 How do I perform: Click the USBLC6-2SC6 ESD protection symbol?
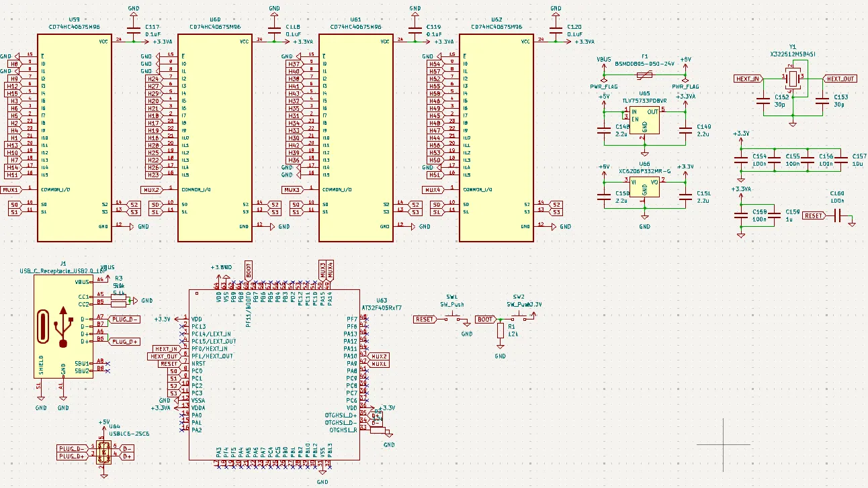pyautogui.click(x=103, y=452)
